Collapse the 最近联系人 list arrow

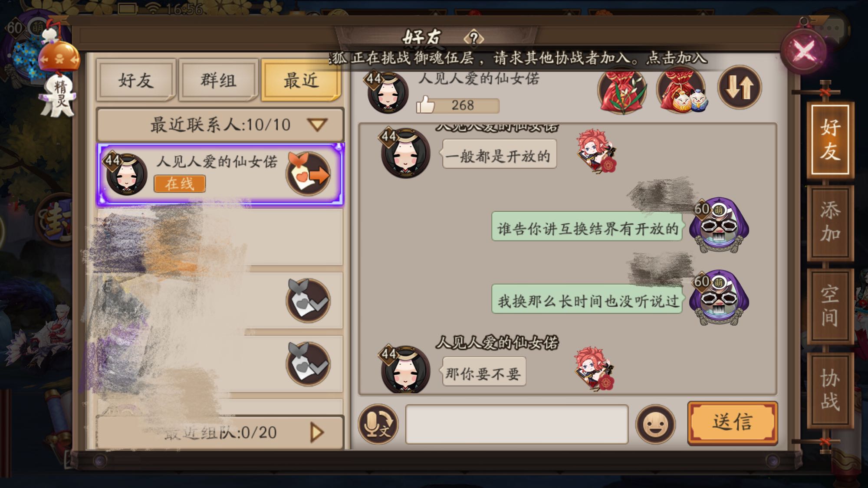pyautogui.click(x=317, y=125)
